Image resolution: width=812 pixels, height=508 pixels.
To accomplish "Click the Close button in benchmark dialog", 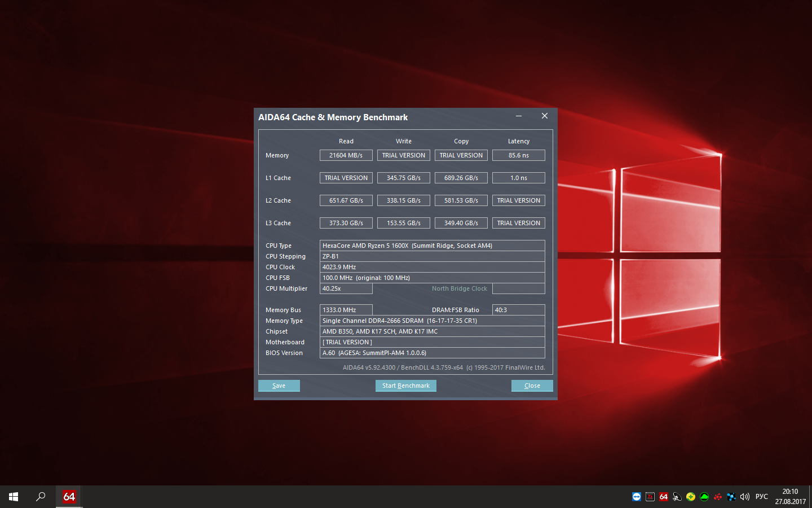I will [x=532, y=386].
